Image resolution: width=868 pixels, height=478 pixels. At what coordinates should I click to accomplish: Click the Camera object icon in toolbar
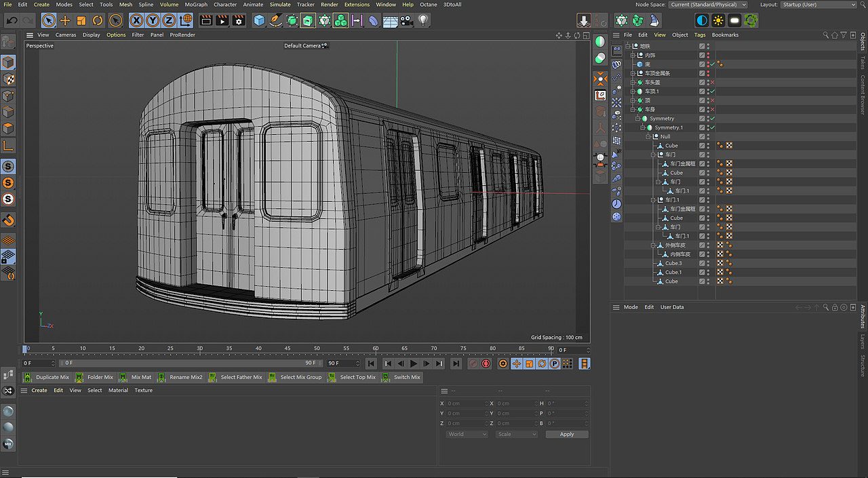click(x=406, y=20)
